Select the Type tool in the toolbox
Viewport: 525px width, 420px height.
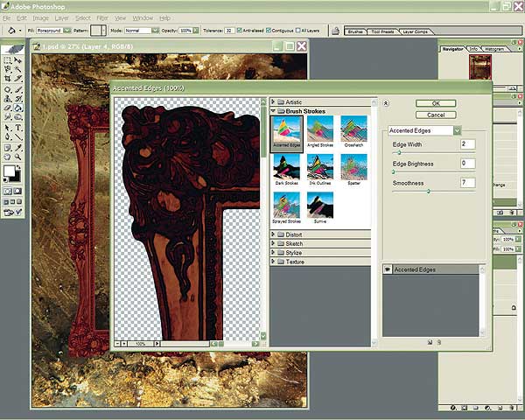pos(19,127)
